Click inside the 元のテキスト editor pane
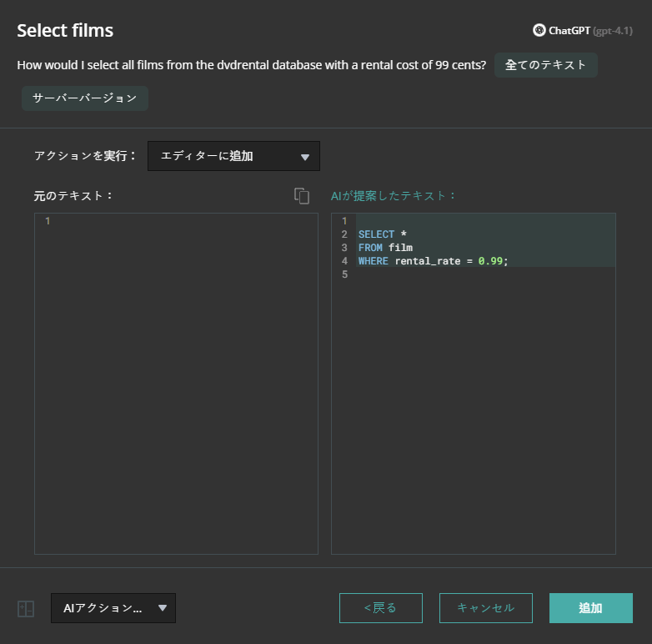Viewport: 652px width, 644px height. (x=176, y=384)
